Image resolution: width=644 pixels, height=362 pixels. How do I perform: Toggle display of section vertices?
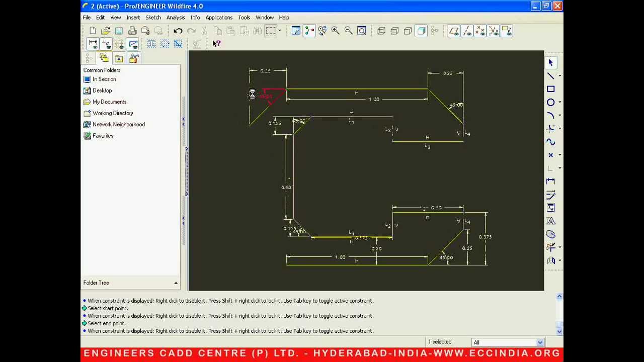(x=133, y=44)
